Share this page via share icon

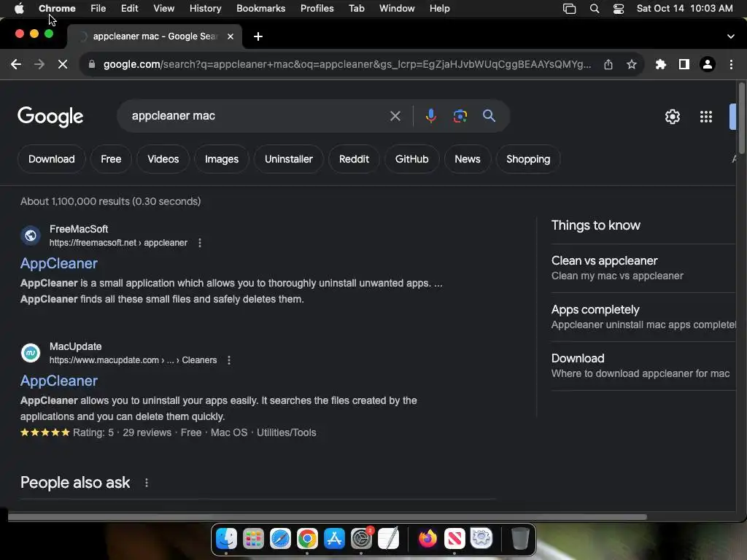[x=608, y=64]
